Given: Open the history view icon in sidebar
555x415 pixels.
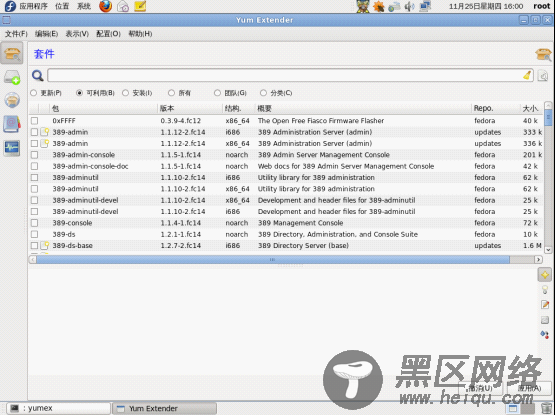Looking at the screenshot, I should click(x=12, y=124).
